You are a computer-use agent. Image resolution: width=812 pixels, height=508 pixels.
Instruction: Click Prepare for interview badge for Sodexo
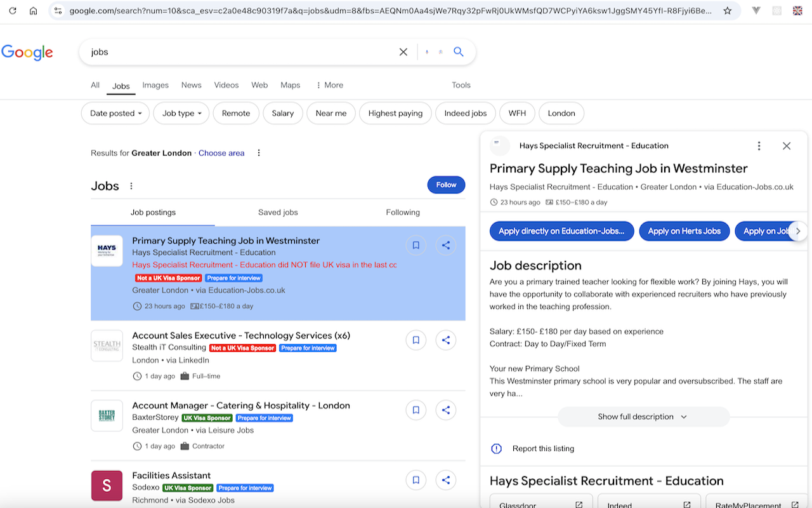pos(245,488)
